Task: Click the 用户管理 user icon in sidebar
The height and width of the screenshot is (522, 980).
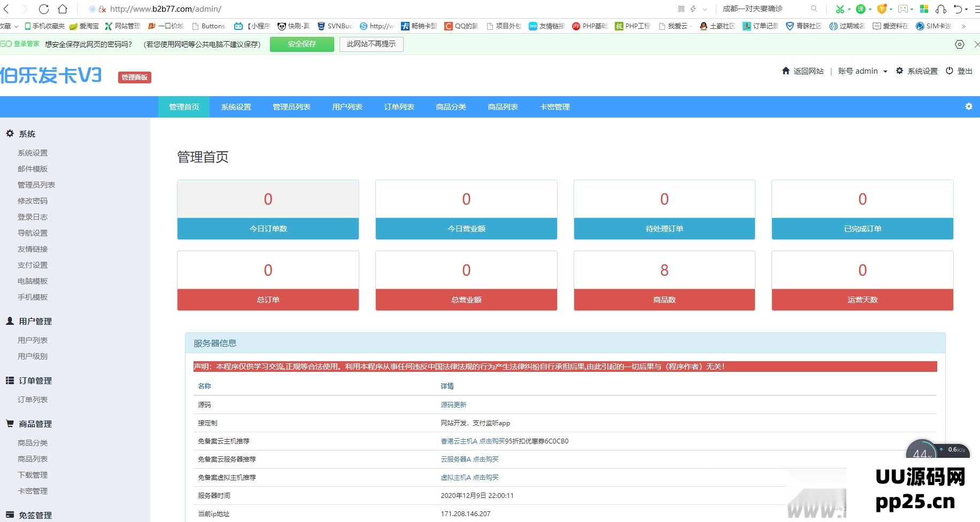Action: click(9, 321)
